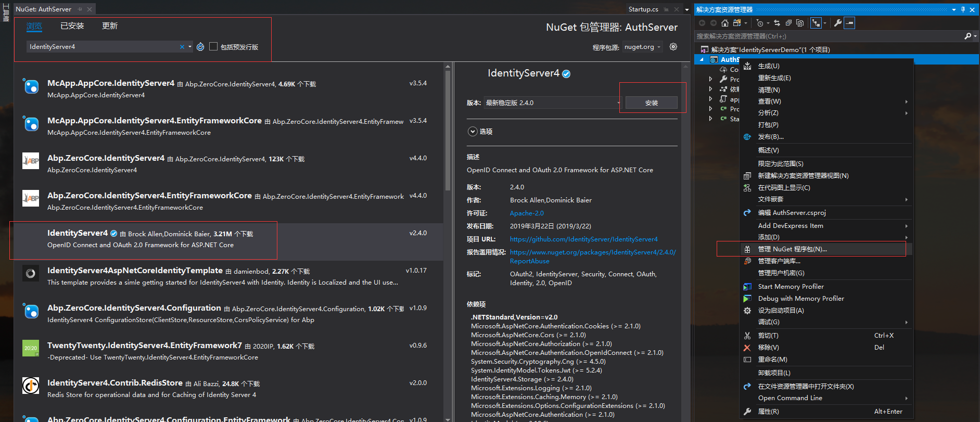Screen dimensions: 980x422
Task: Click the Abp.ZeroCore.IdentityServer4 package logo
Action: [x=31, y=161]
